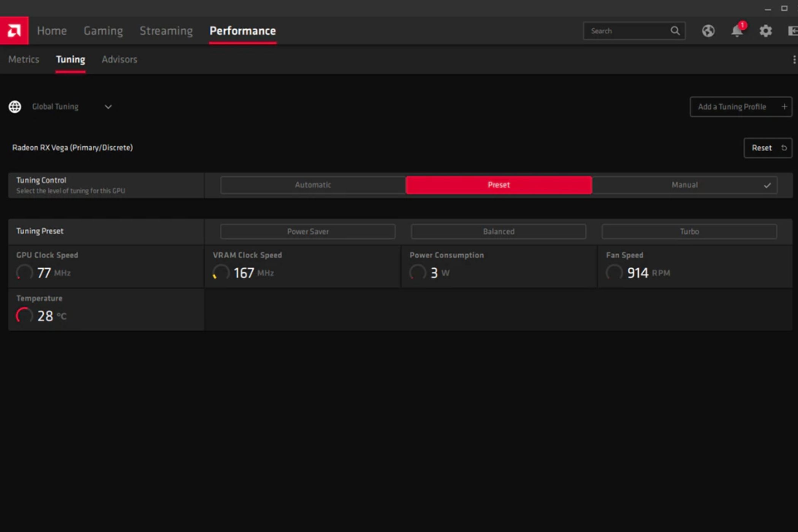Switch to the Streaming tab
798x532 pixels.
(x=166, y=31)
